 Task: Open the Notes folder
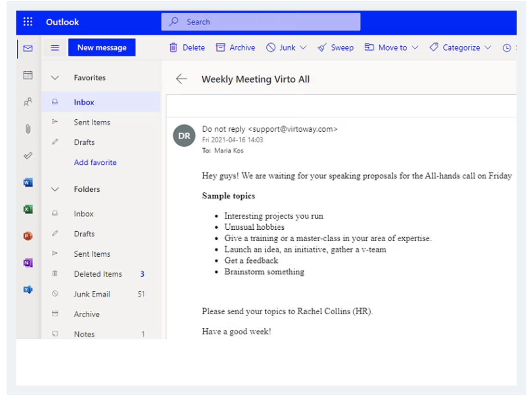coord(101,334)
